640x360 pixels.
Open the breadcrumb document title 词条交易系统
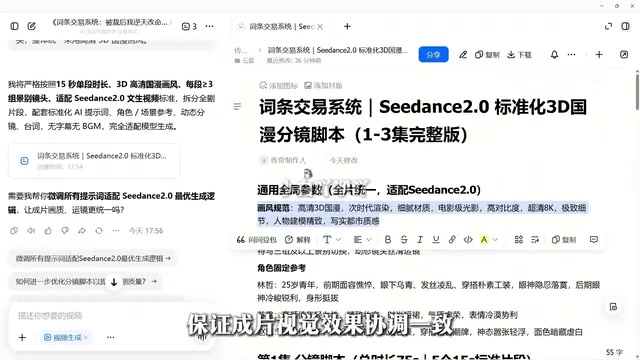point(338,50)
